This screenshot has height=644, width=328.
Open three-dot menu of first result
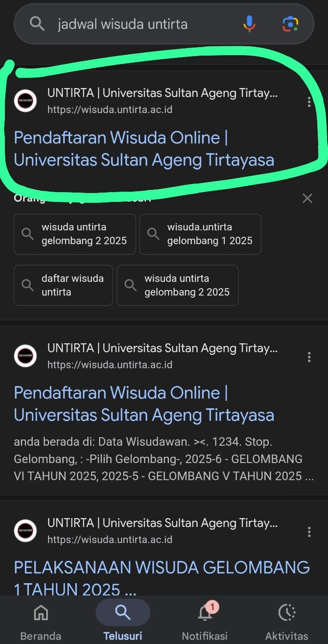point(309,102)
